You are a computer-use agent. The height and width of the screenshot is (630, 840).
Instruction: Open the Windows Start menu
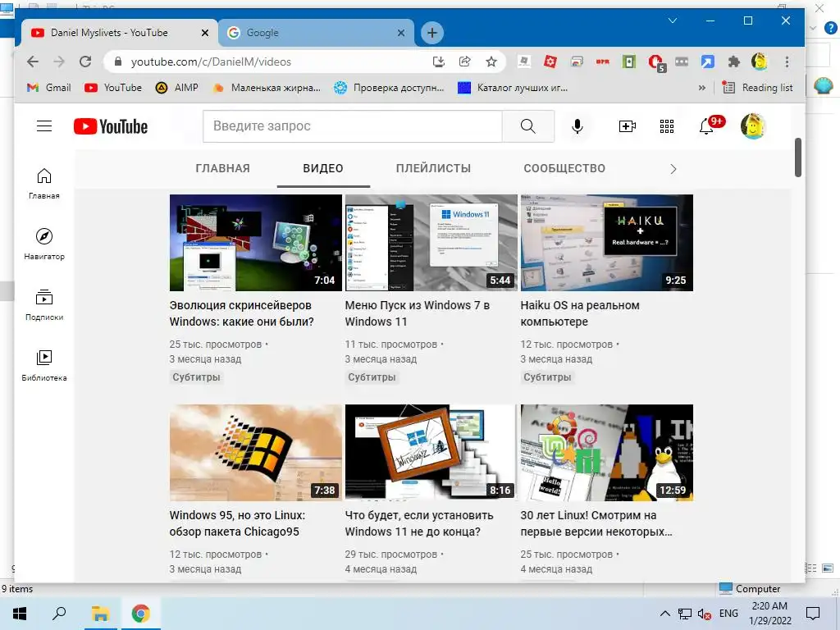pos(20,614)
